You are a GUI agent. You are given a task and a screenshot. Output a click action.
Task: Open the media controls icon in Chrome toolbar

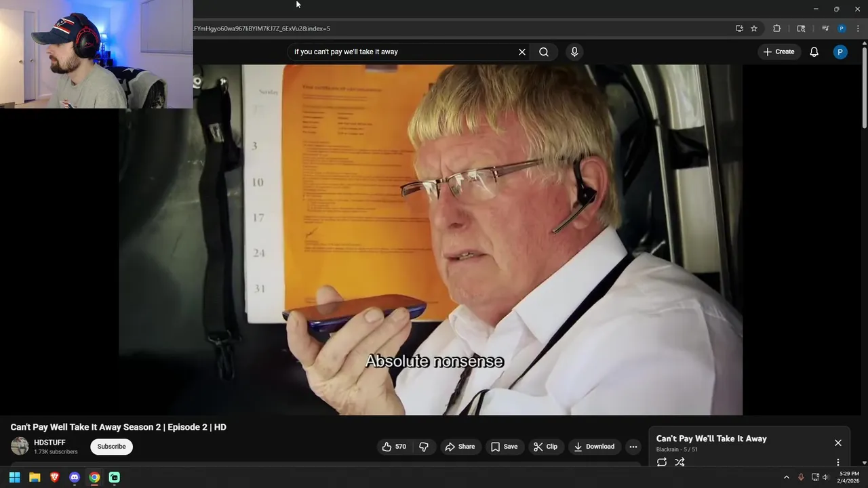click(825, 28)
